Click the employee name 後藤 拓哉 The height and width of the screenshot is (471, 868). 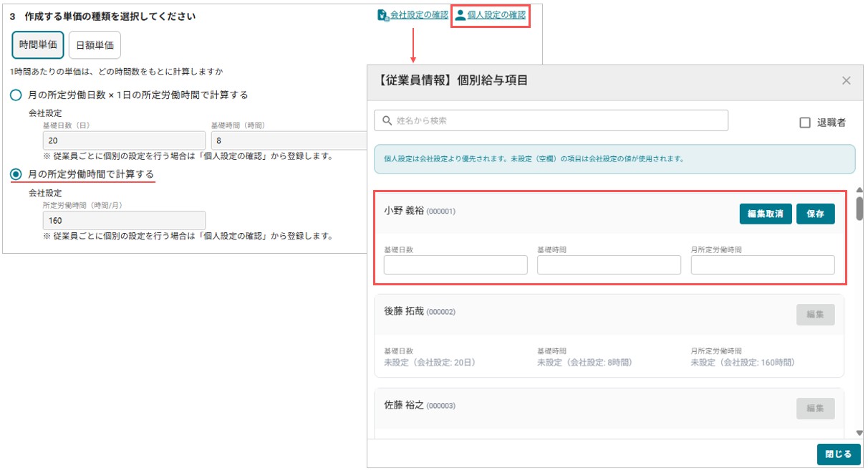click(x=404, y=311)
